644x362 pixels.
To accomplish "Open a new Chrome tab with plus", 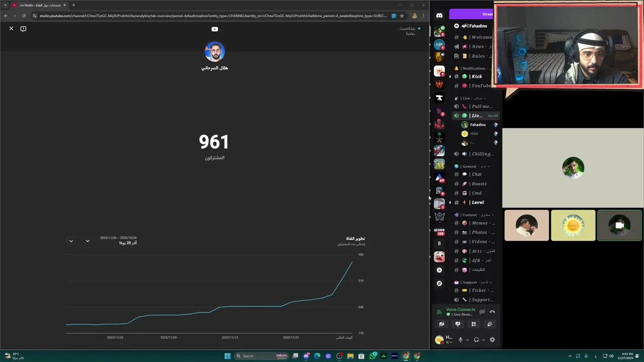I will tap(73, 5).
